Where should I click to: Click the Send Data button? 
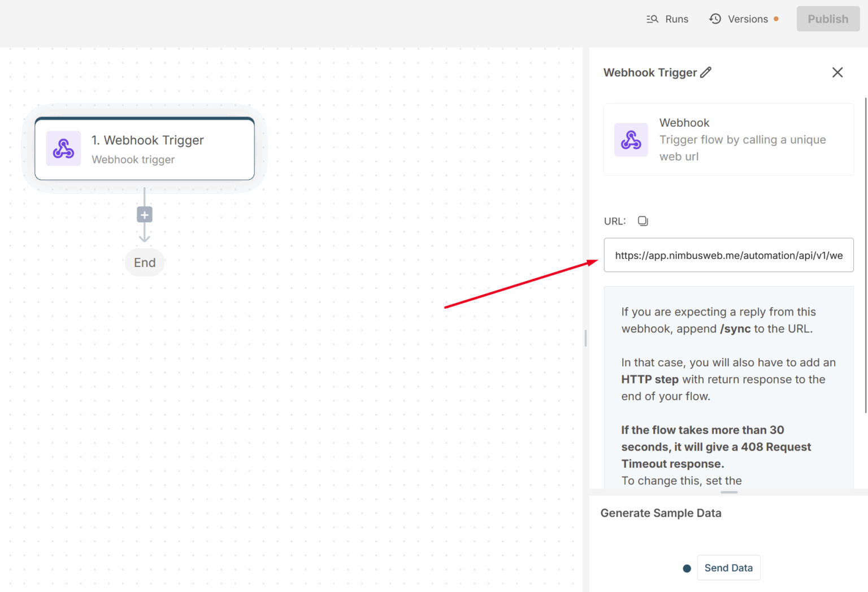click(728, 568)
